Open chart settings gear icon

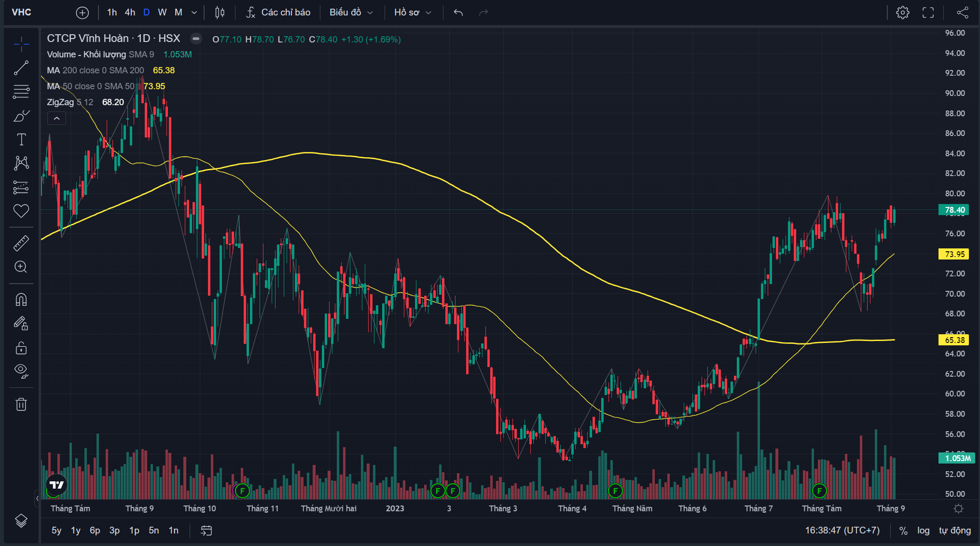pyautogui.click(x=902, y=13)
